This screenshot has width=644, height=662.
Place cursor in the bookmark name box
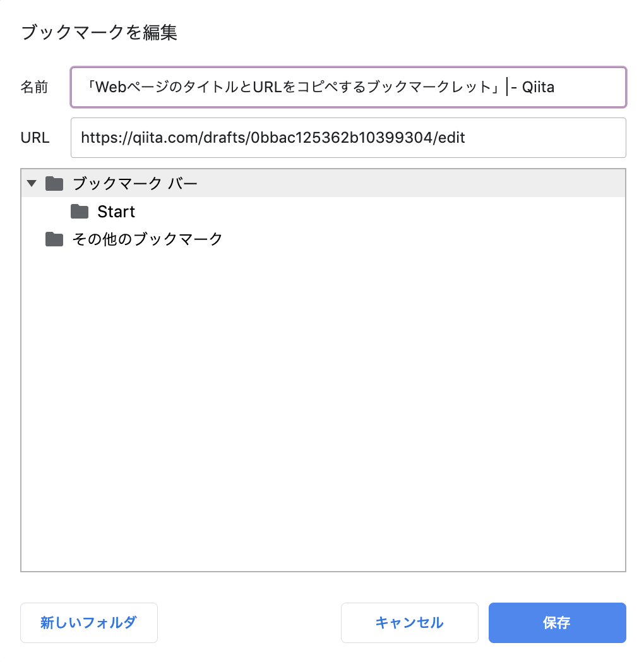347,87
